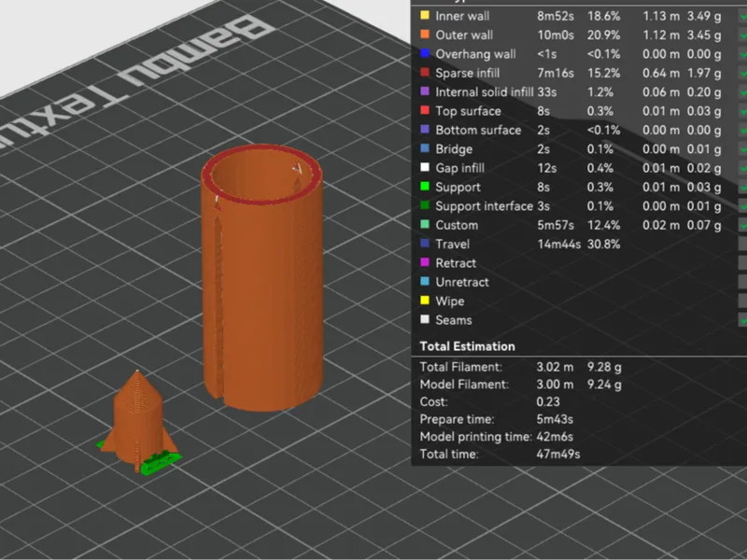Screen dimensions: 747x560
Task: Click the Model Filament weight 9.24 g
Action: pyautogui.click(x=604, y=385)
